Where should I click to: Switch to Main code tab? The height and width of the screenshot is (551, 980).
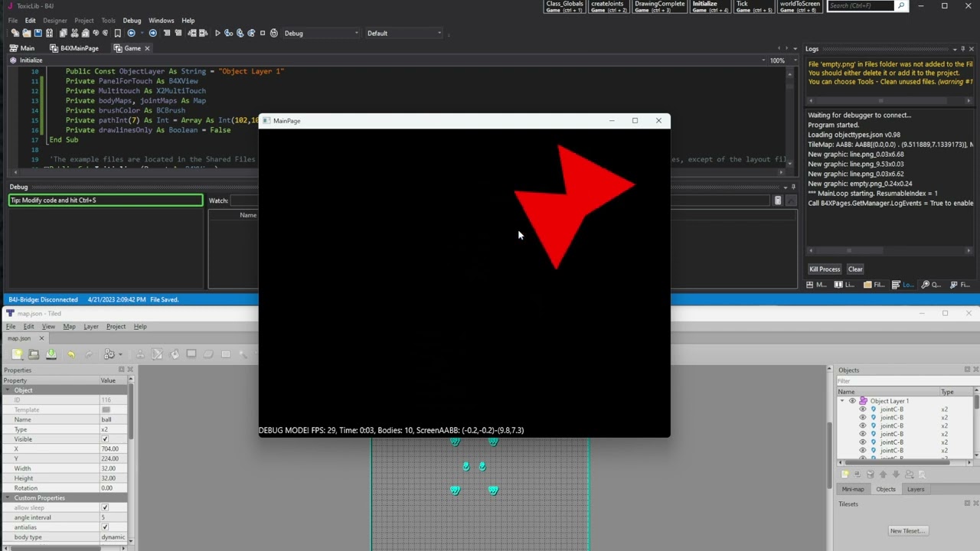23,48
